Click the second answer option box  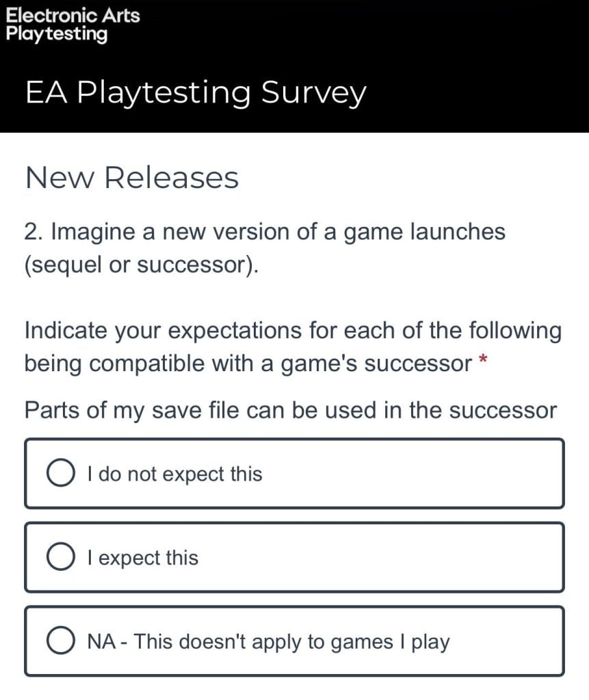click(294, 556)
